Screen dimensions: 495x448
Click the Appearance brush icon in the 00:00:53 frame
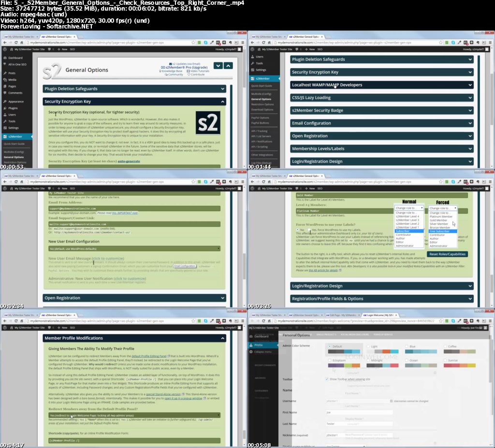(x=5, y=101)
